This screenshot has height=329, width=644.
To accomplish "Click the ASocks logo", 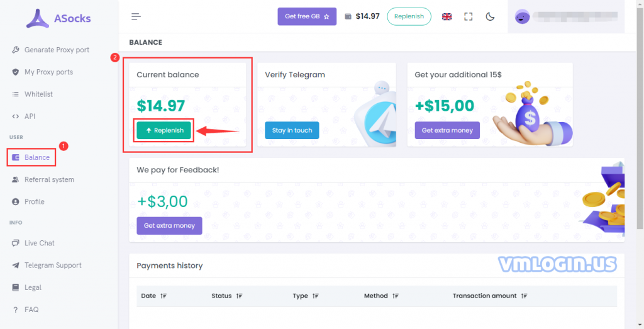I will (58, 18).
